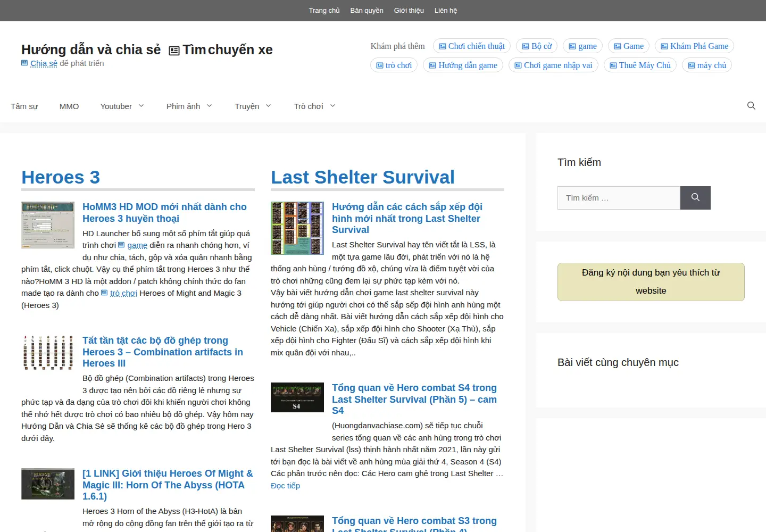Open the Heroes 3 category heading
The height and width of the screenshot is (532, 766).
tap(61, 177)
